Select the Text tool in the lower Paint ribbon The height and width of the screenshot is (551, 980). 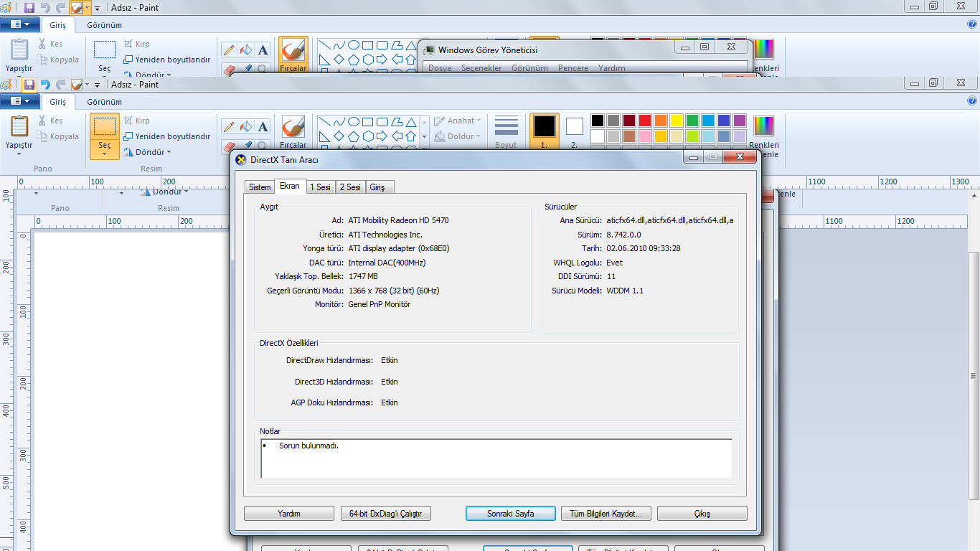coord(263,126)
